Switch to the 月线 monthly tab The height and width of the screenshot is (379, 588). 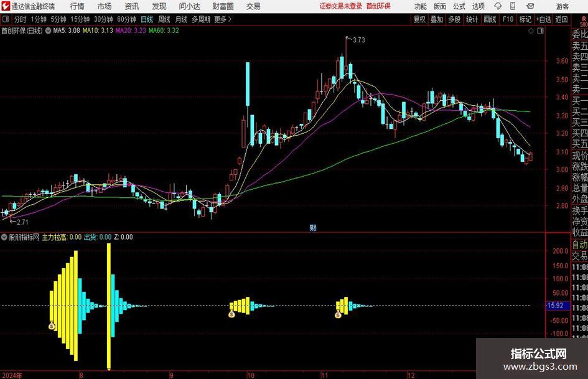pos(181,19)
